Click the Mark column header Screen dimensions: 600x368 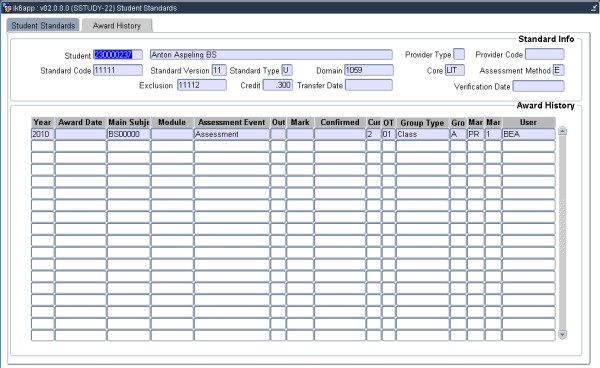click(x=300, y=122)
